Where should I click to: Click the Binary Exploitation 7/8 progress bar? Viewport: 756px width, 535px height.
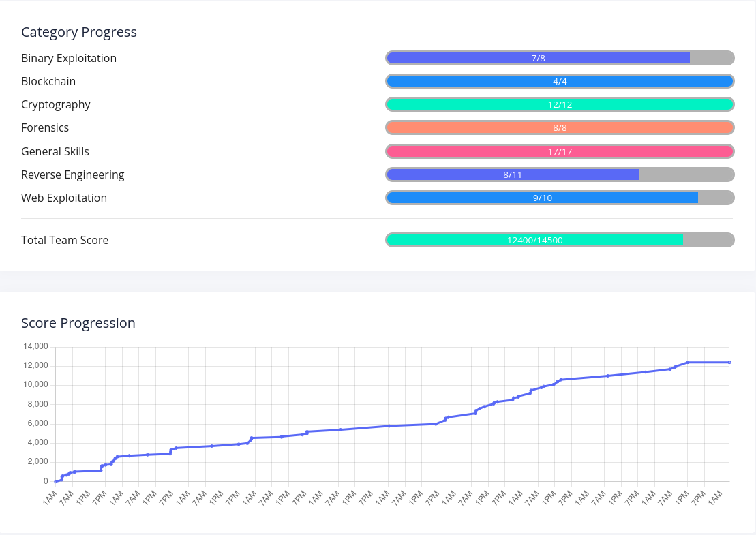[x=560, y=58]
